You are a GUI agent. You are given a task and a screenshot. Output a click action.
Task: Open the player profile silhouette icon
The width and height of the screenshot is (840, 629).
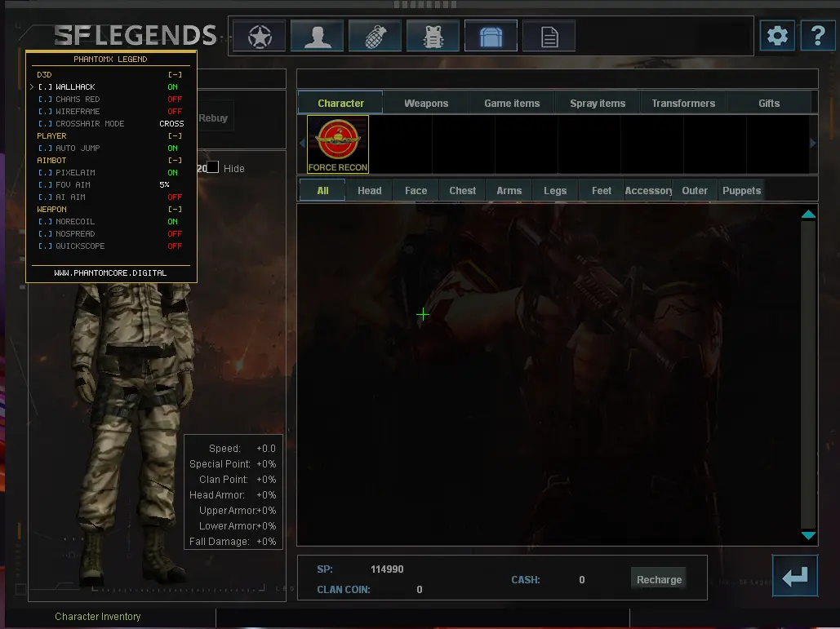(317, 37)
